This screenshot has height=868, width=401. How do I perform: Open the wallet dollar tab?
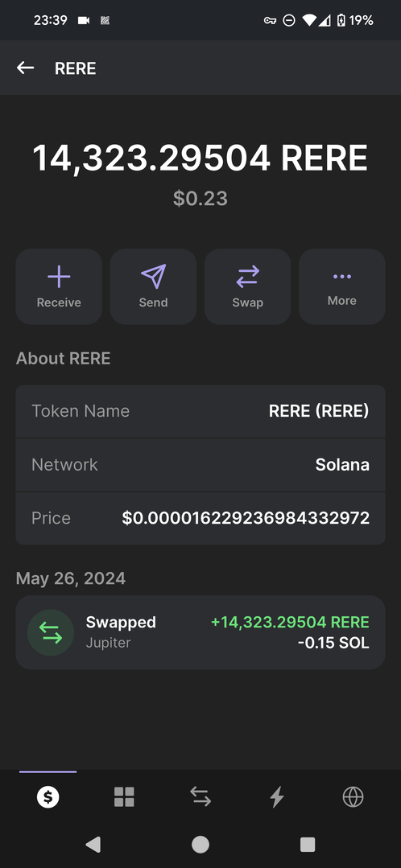point(48,797)
